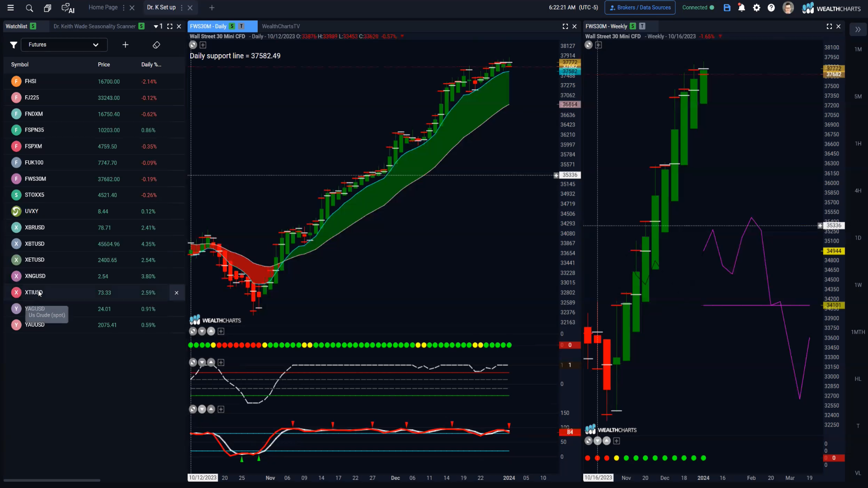The width and height of the screenshot is (868, 488).
Task: Add indicator to the bottom oscillator pane
Action: 221,409
